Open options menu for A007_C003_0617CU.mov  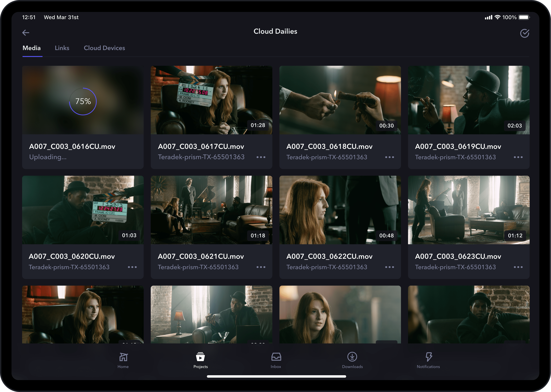(x=261, y=157)
